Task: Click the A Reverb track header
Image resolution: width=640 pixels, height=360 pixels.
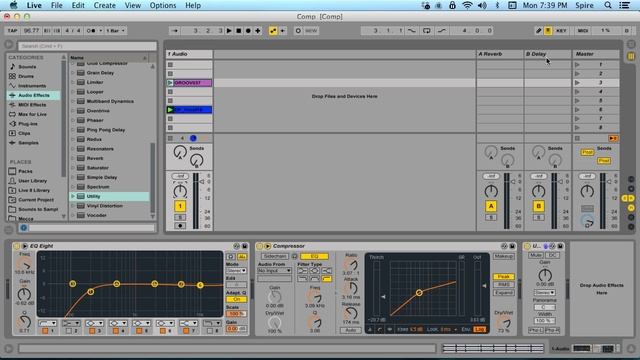Action: [500, 54]
